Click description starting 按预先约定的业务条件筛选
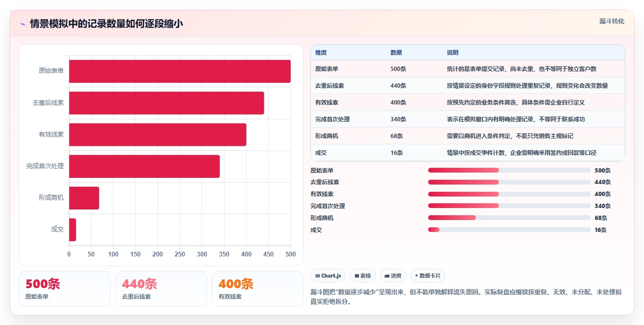Screen dimensions: 644x325 click(x=516, y=103)
